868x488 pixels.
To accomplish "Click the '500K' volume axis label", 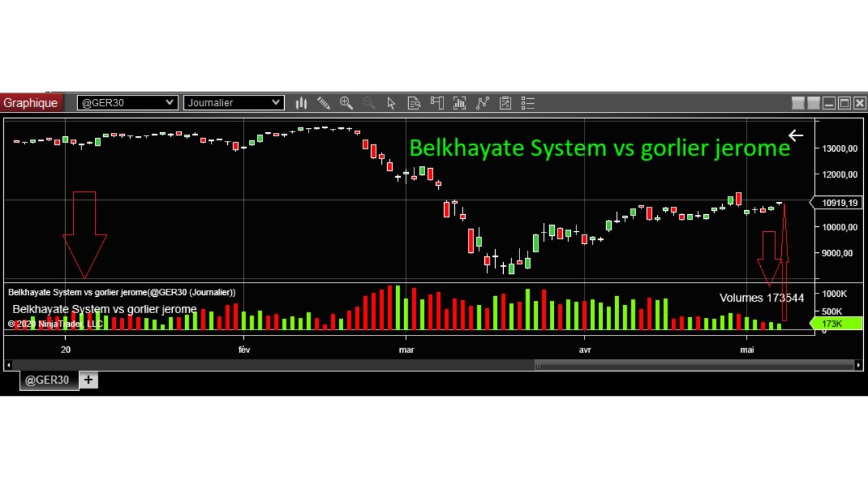I will [x=832, y=311].
